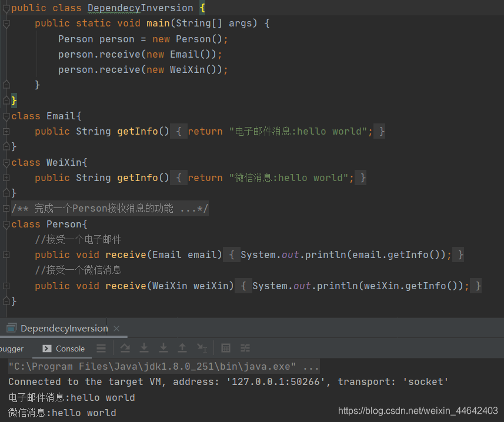Screen dimensions: 504x422
Task: Click 'Person person = new Person();' line
Action: click(x=143, y=39)
